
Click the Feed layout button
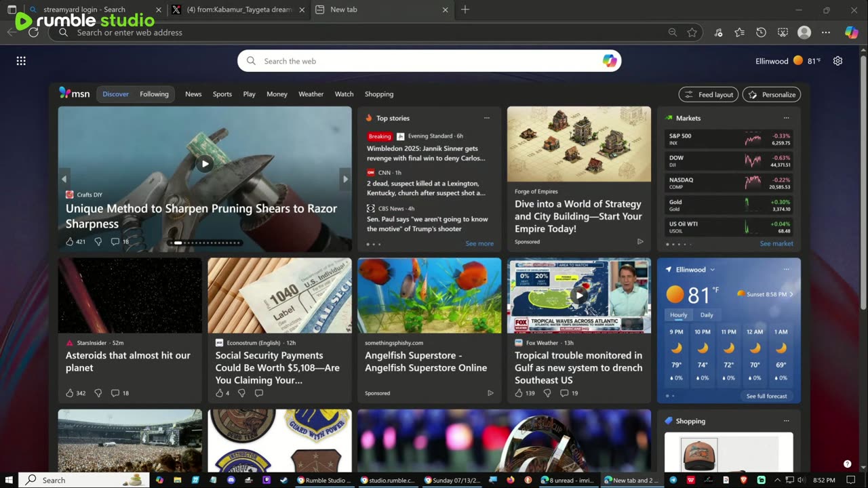pyautogui.click(x=709, y=94)
